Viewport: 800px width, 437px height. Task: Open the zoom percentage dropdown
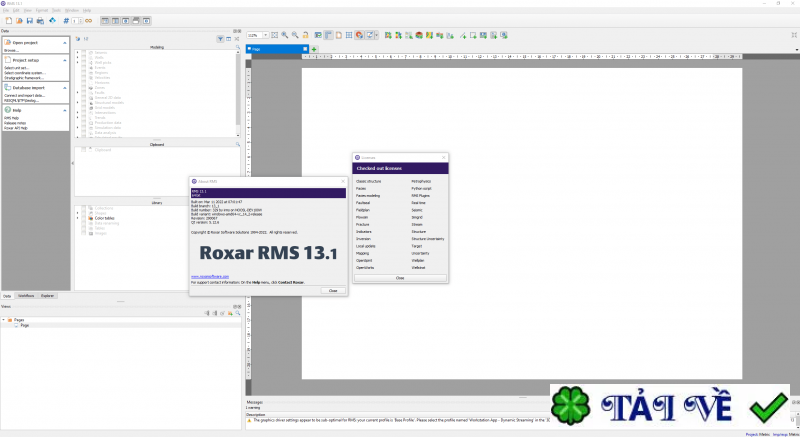click(x=266, y=35)
